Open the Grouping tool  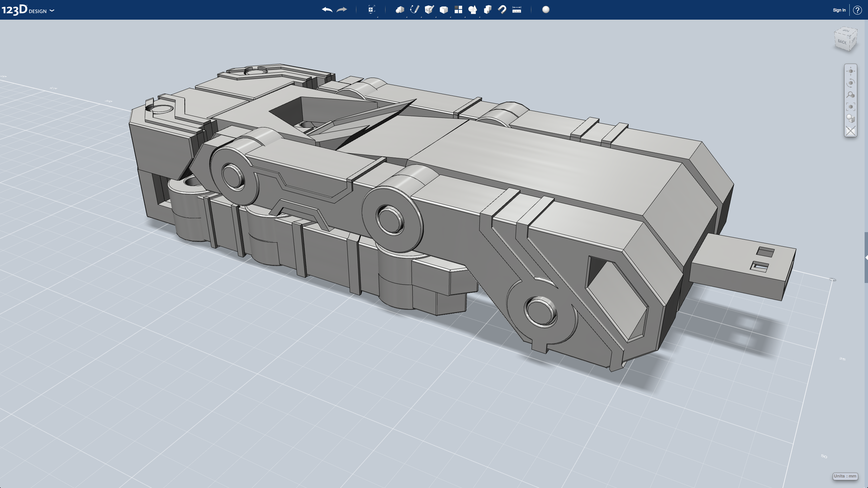[x=473, y=10]
